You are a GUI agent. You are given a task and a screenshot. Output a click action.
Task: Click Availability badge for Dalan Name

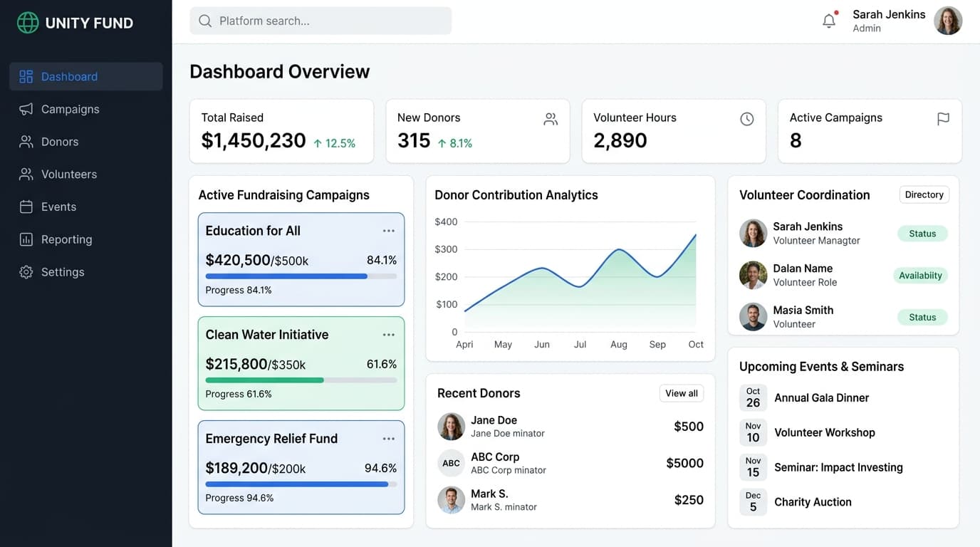point(920,276)
